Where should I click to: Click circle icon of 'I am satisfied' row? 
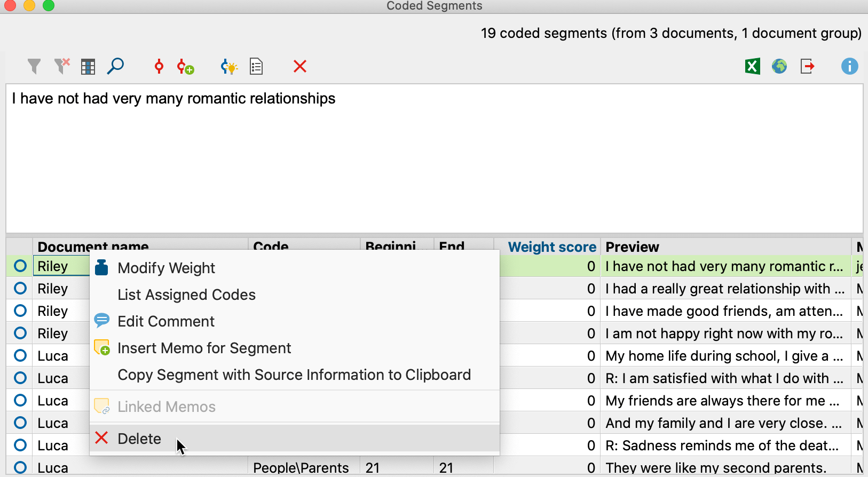20,378
